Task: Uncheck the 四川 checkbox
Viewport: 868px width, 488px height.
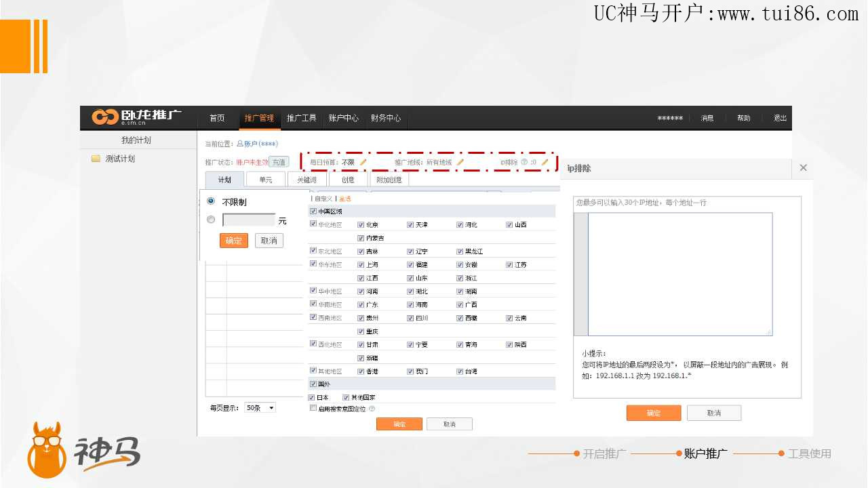Action: click(x=411, y=318)
